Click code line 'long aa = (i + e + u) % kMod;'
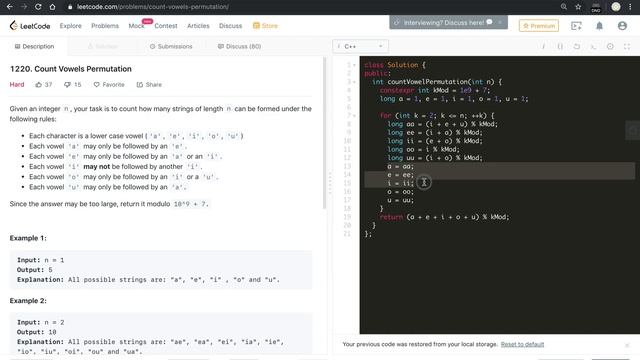Viewport: 640px width, 360px height. pos(442,124)
